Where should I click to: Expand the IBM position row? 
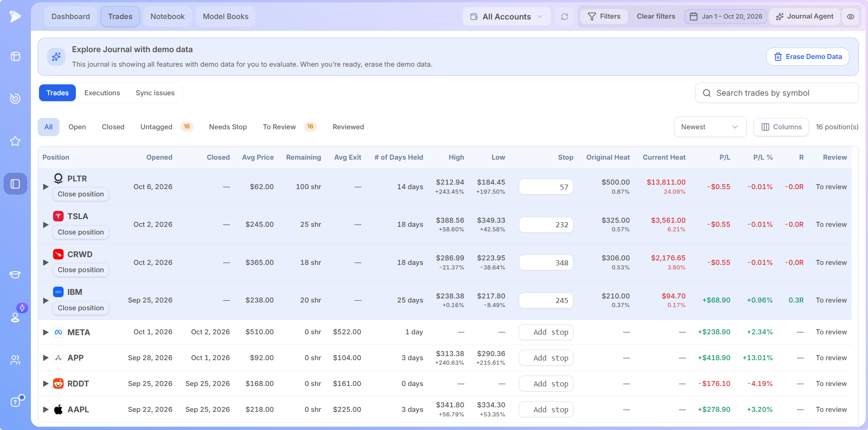tap(45, 300)
